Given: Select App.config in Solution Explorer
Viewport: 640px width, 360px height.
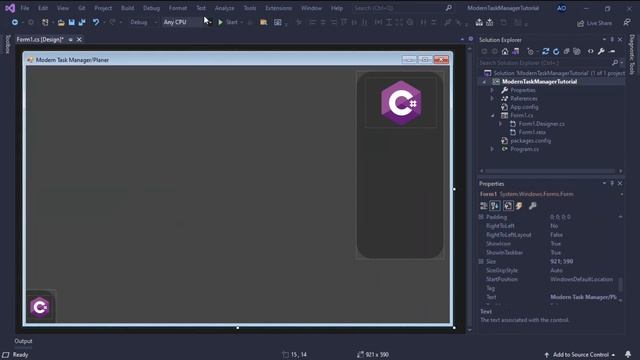Looking at the screenshot, I should 524,107.
